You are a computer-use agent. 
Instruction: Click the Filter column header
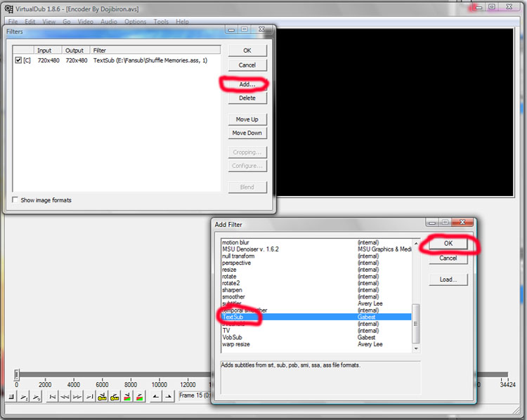point(155,51)
